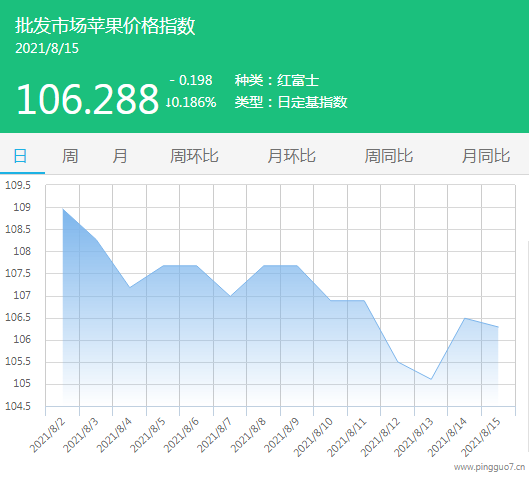The height and width of the screenshot is (478, 529).
Task: Click the 2021/8/14 data point on chart
Action: (x=465, y=318)
